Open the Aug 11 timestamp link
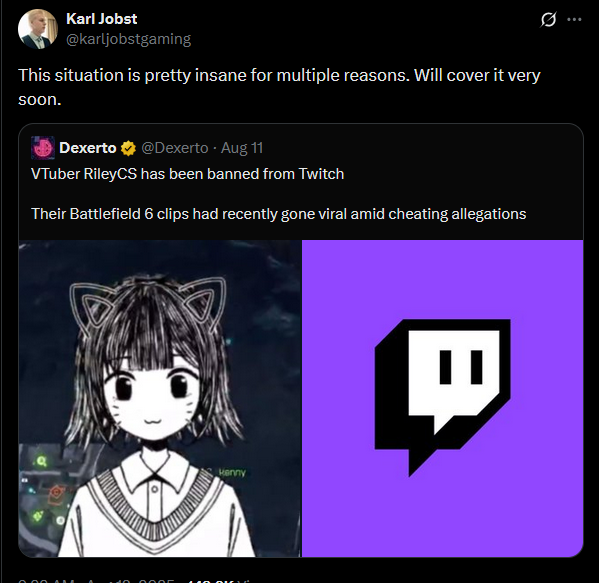The width and height of the screenshot is (599, 583). tap(242, 148)
